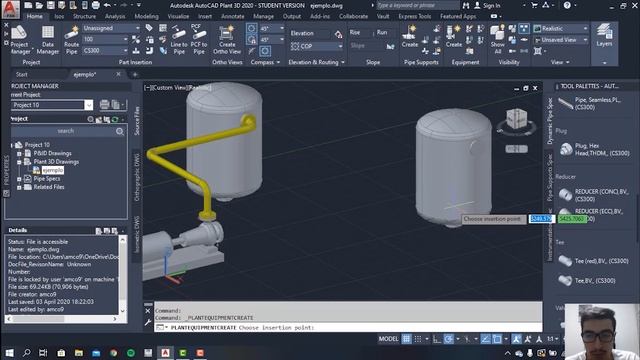Click the Undo arrow in quick access toolbar
Viewport: 640px width, 360px height.
[x=107, y=5]
